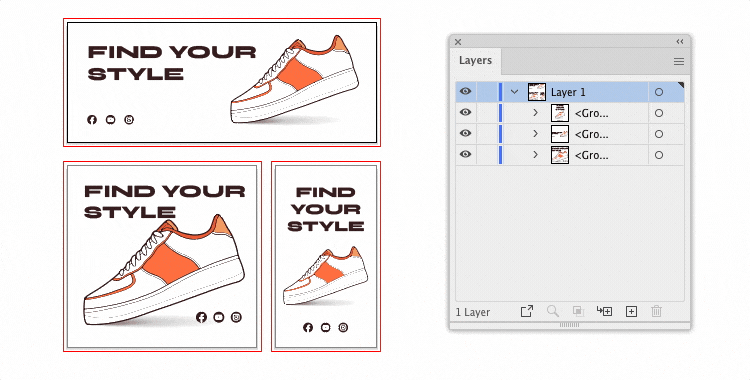Click the bottom group row thumbnail
750x380 pixels.
click(x=560, y=155)
